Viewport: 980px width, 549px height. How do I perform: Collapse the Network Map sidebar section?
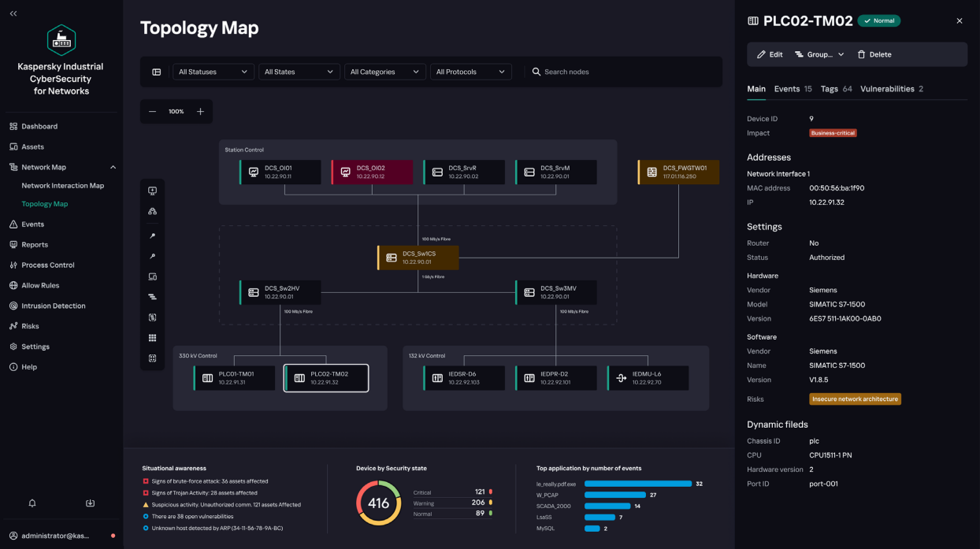113,167
